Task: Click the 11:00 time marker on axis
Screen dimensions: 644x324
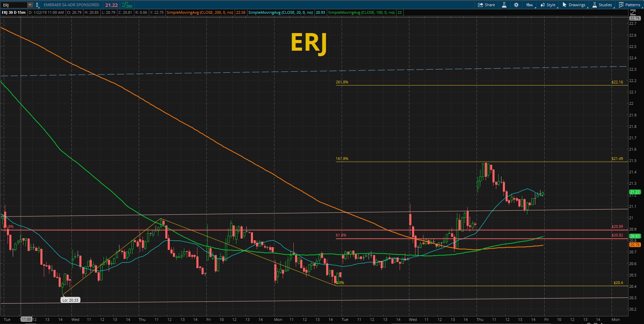Action: (26, 320)
